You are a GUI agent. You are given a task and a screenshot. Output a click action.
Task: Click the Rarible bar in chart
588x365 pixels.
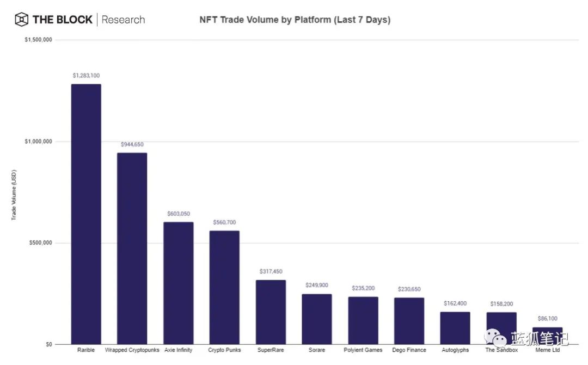pyautogui.click(x=86, y=214)
